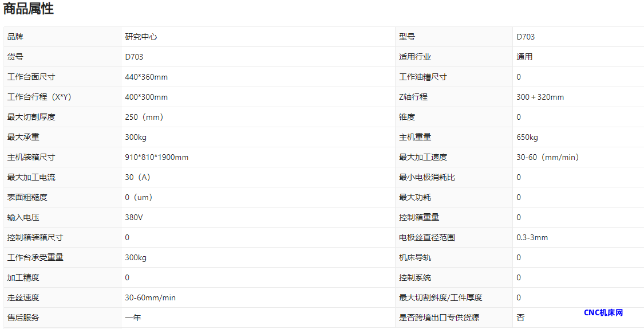Viewport: 644px width, 329px height.
Task: Click the 适用行业 value 通用
Action: (x=524, y=57)
